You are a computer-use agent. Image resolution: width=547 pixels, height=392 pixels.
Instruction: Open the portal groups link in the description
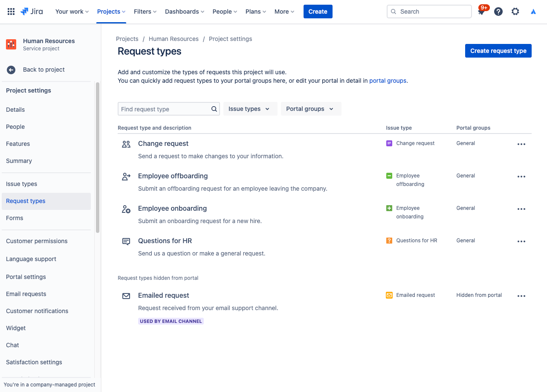(388, 81)
